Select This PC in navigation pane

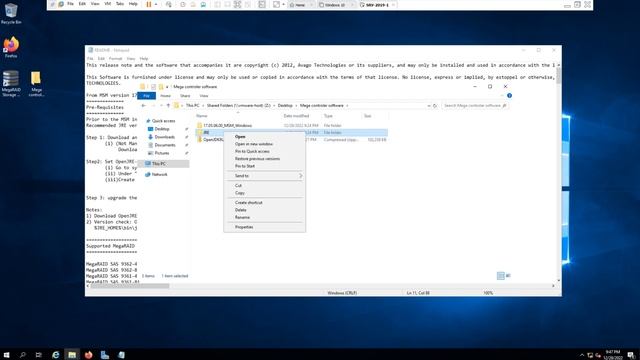(x=163, y=164)
